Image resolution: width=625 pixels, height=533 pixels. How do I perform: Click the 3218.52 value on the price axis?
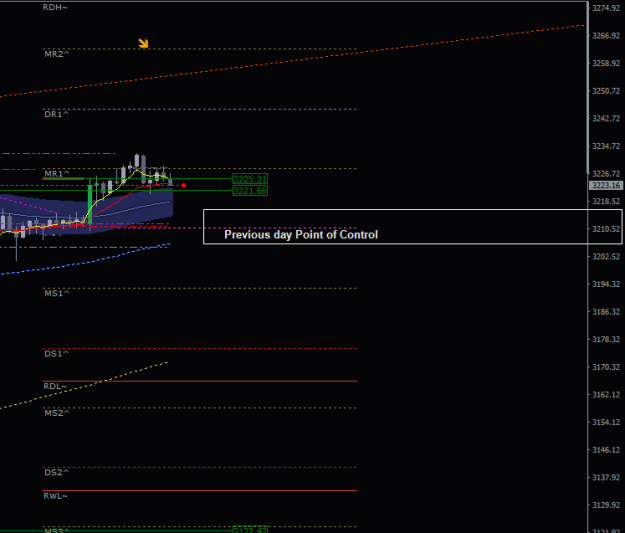point(606,201)
